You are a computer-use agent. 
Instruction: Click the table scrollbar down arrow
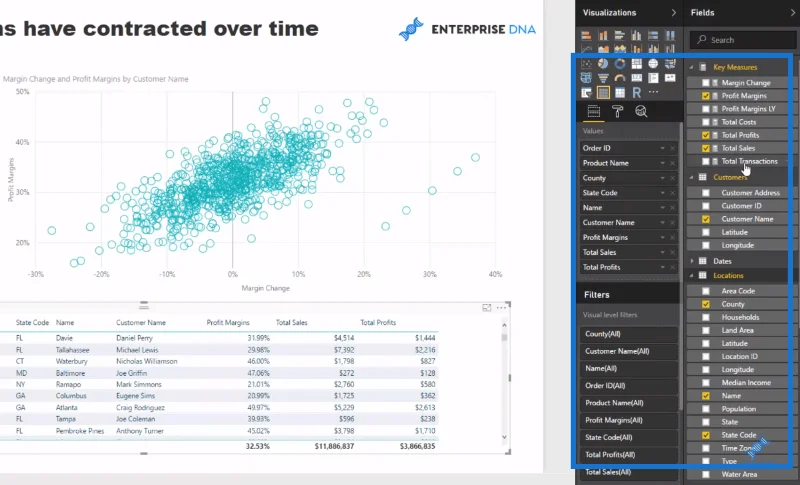(504, 437)
